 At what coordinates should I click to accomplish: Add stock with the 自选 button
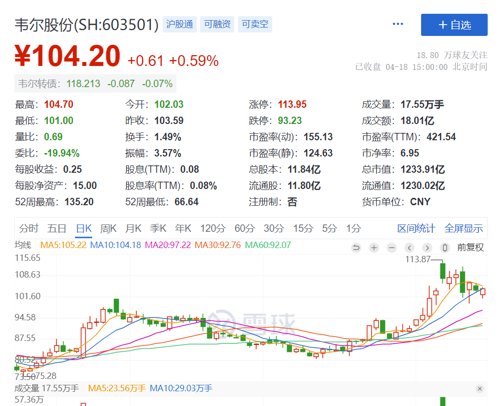[x=454, y=25]
